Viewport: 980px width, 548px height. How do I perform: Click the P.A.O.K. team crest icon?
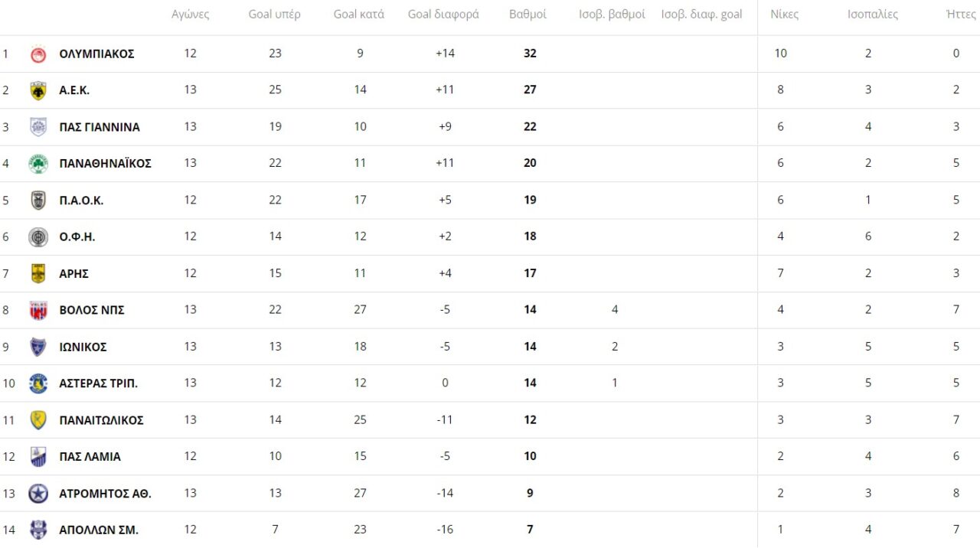click(x=38, y=201)
